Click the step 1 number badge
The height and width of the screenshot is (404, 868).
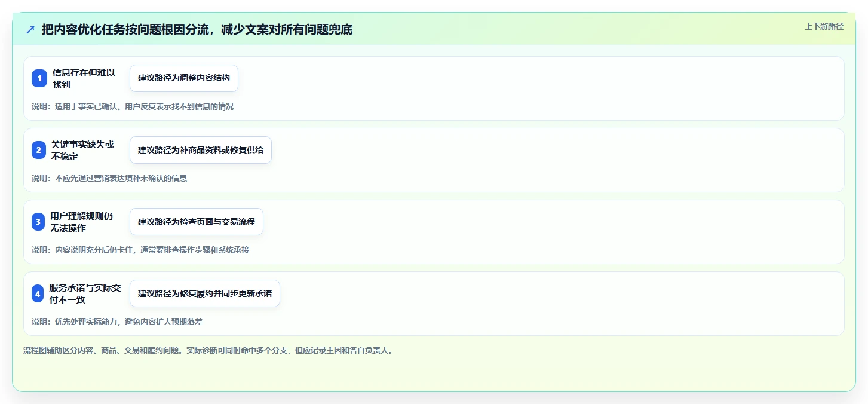click(x=39, y=78)
